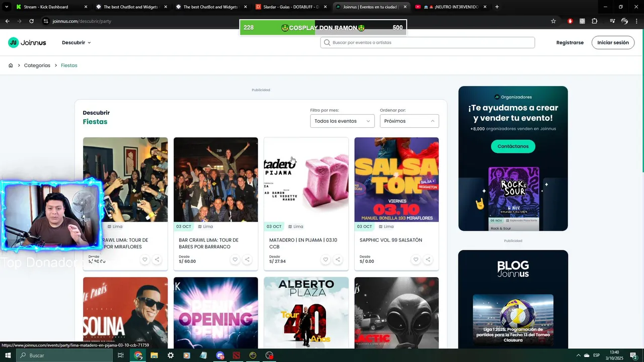Favorite the Miraflores bar crawl event
644x362 pixels.
145,259
